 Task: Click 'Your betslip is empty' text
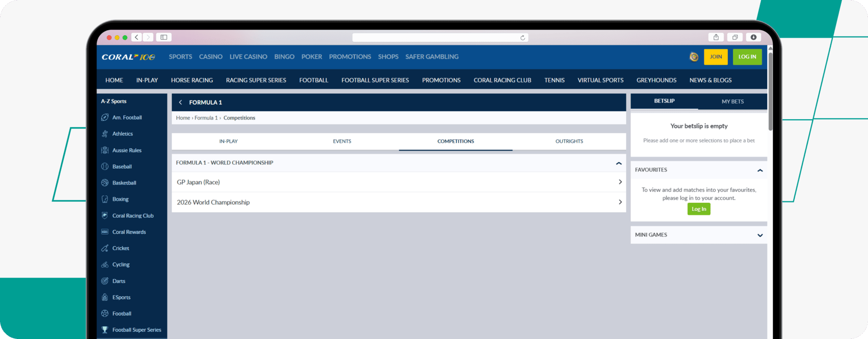(699, 126)
